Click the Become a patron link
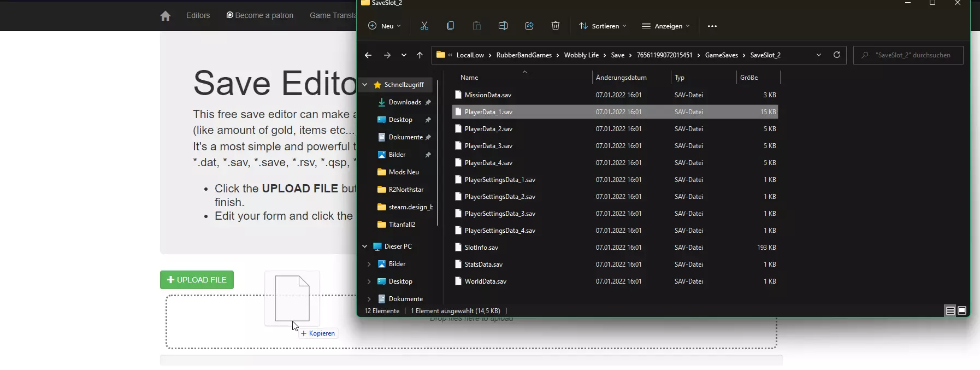980x370 pixels. pos(260,15)
